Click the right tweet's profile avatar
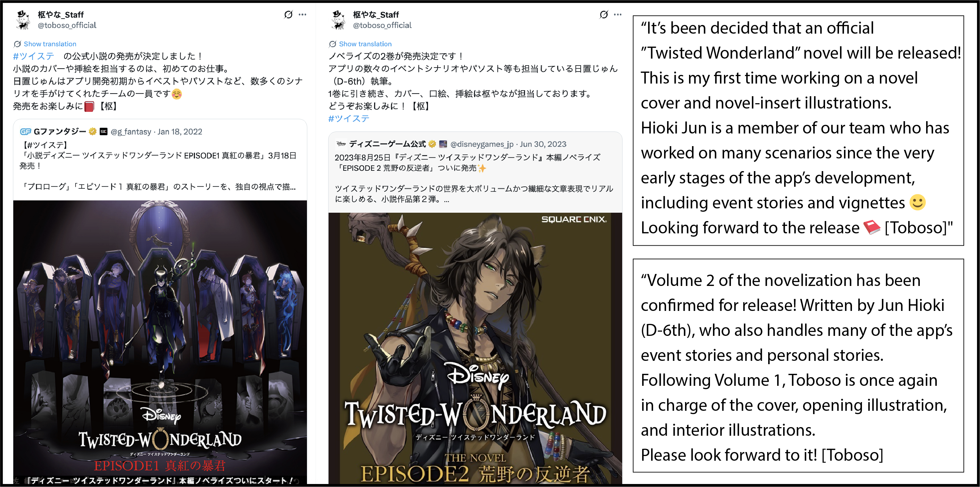Screen dimensions: 980x487 (338, 20)
